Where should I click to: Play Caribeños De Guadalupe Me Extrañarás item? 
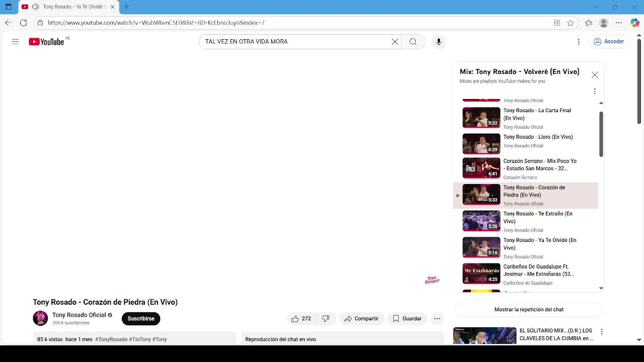click(x=526, y=274)
